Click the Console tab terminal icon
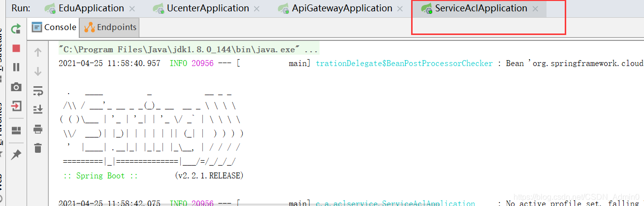This screenshot has width=644, height=206. [x=37, y=27]
